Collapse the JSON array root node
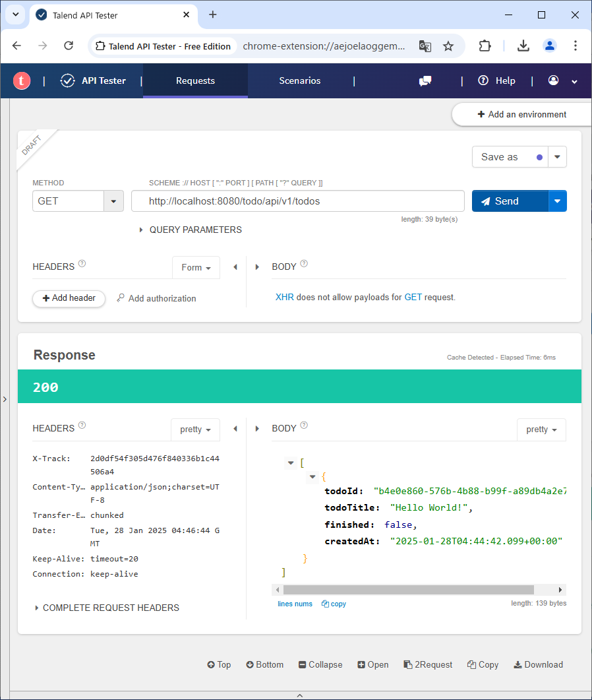Screen dimensions: 592x700 click(x=291, y=463)
